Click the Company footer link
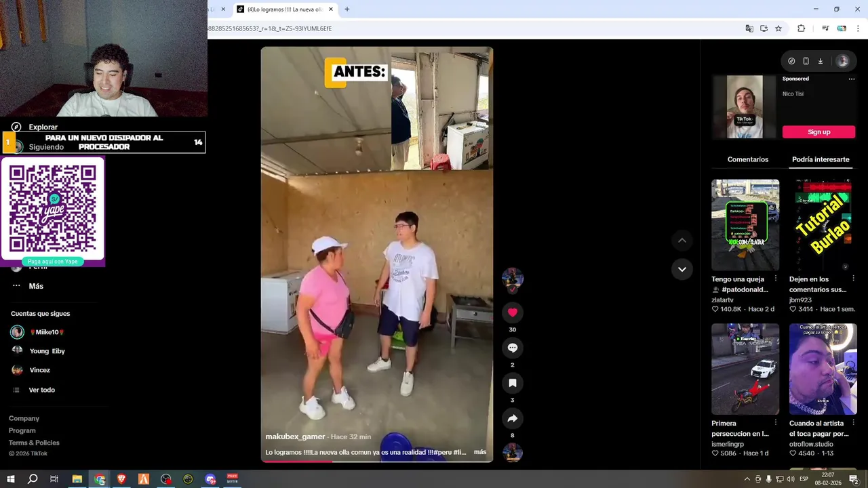Screen dimensions: 868x488 tap(24, 418)
